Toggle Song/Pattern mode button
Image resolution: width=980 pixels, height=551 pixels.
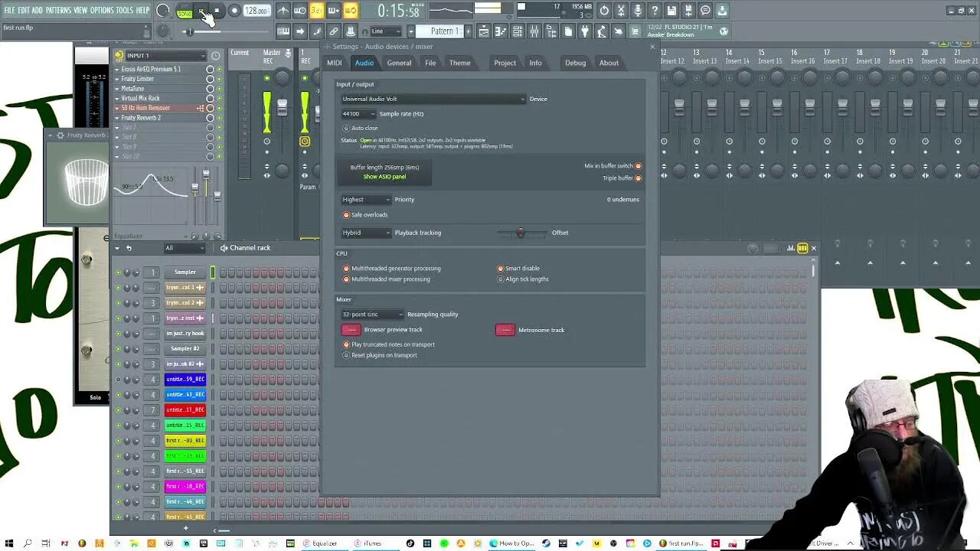tap(185, 11)
